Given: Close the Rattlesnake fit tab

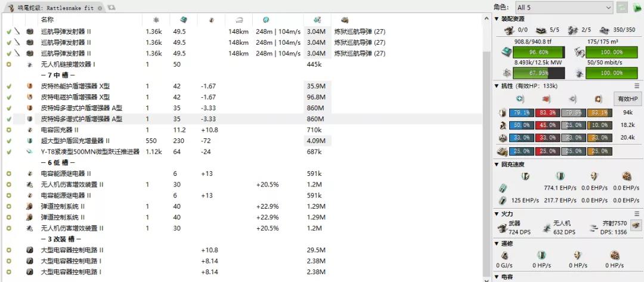Looking at the screenshot, I should pos(100,7).
